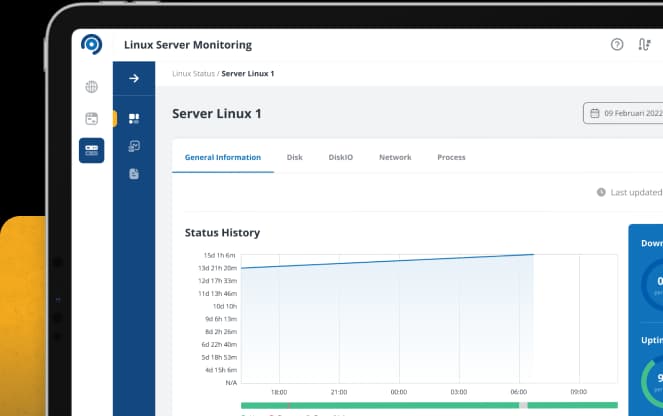Select the browser window icon in sidebar
Viewport: 663px width, 416px height.
pyautogui.click(x=91, y=118)
